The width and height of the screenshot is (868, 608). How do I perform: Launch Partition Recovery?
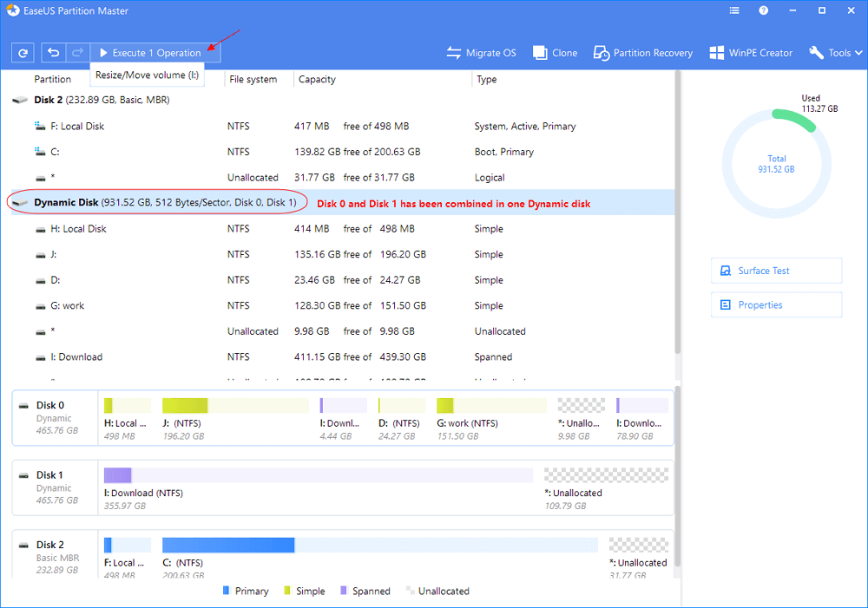[642, 53]
